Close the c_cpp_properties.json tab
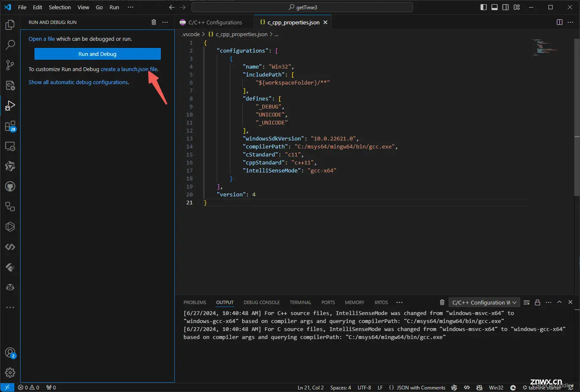Screen dimensions: 580x392 [325, 22]
